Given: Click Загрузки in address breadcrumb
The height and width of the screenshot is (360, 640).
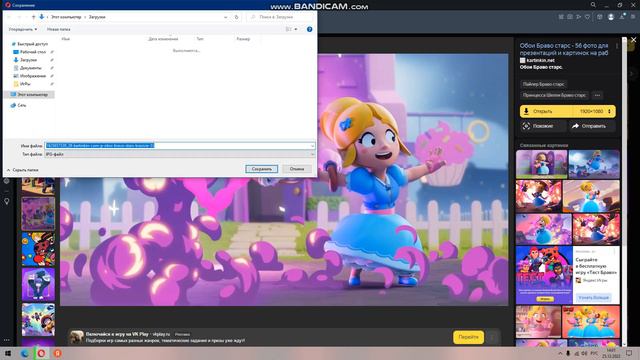Looking at the screenshot, I should coord(97,17).
